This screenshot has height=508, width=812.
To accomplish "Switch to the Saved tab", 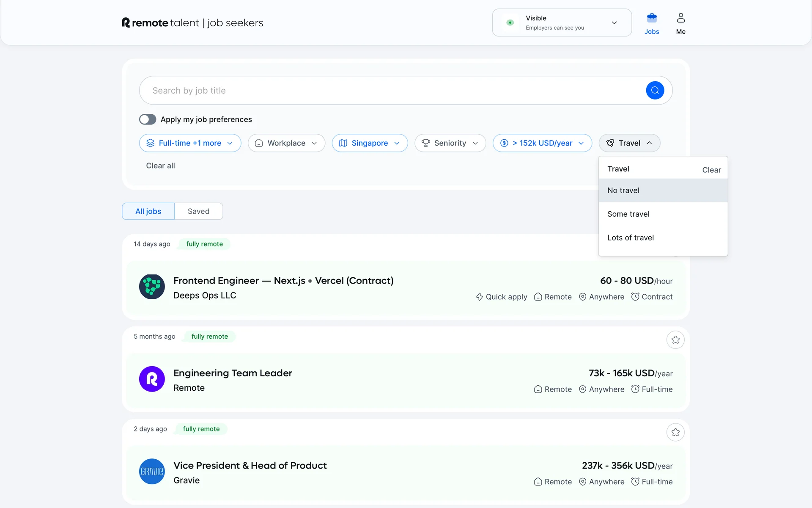I will point(198,211).
